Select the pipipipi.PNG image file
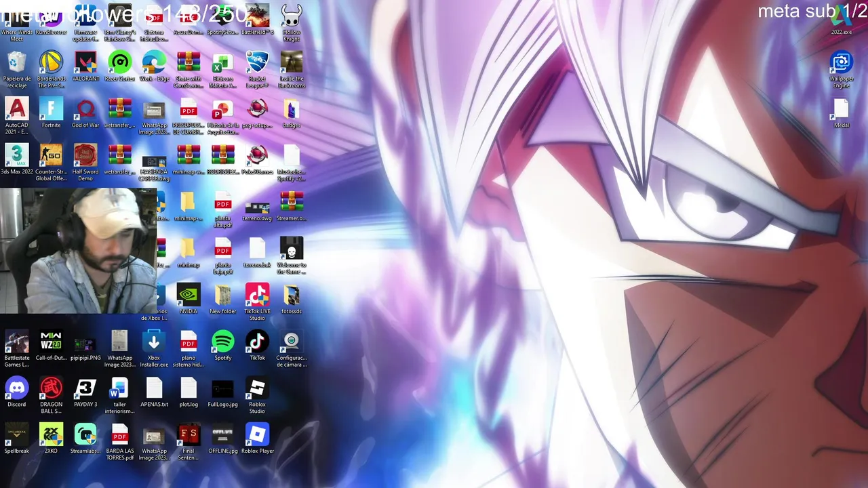The image size is (868, 488). (85, 349)
